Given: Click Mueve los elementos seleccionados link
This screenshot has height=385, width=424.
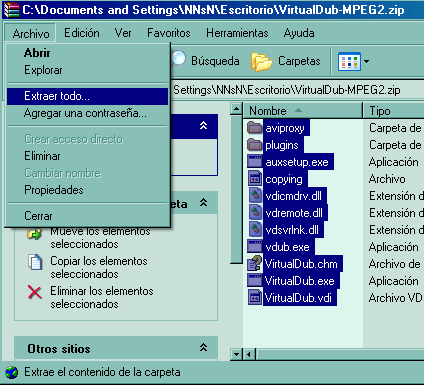Looking at the screenshot, I should pyautogui.click(x=101, y=237).
